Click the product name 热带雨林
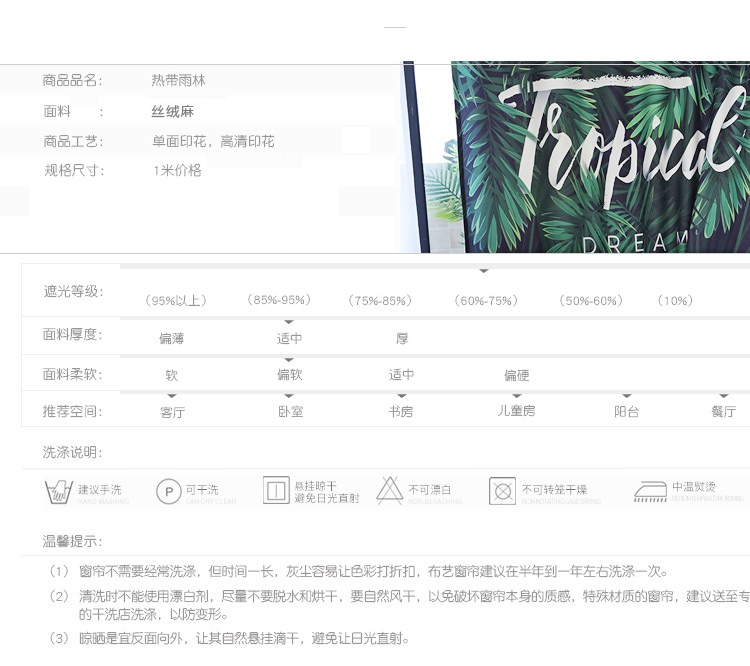The height and width of the screenshot is (666, 750). click(x=178, y=80)
